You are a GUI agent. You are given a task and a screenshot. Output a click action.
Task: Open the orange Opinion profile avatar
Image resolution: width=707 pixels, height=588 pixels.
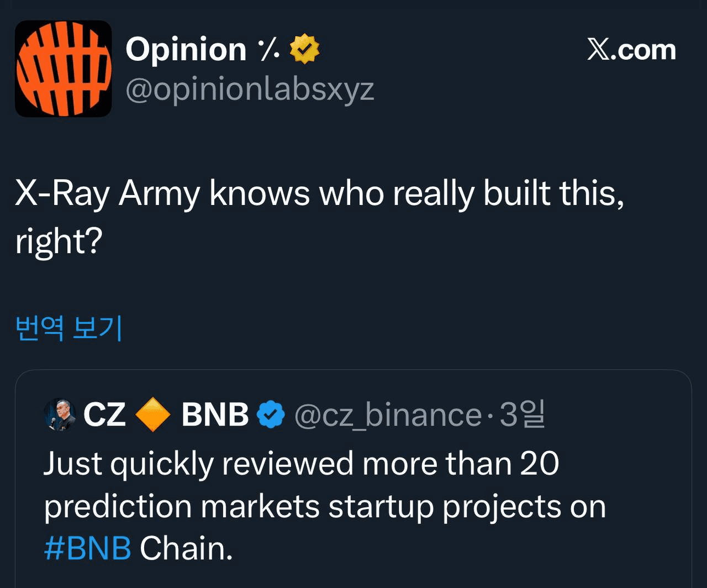[x=63, y=69]
